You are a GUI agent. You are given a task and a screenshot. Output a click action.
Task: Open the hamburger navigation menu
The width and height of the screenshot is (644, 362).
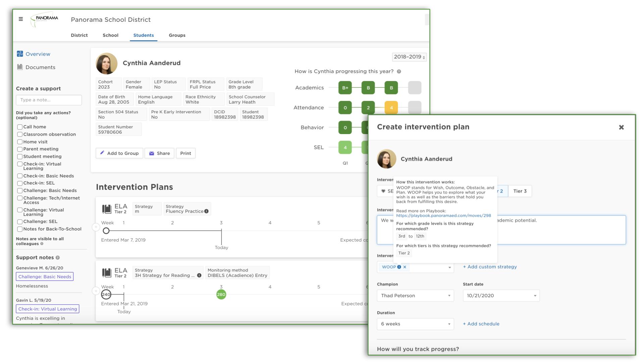(21, 19)
